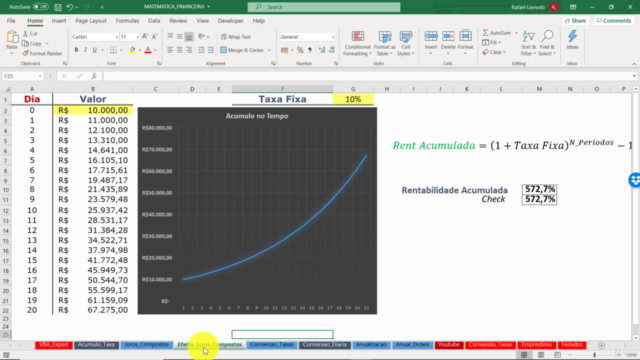Open the Name Box dropdown

coord(40,76)
